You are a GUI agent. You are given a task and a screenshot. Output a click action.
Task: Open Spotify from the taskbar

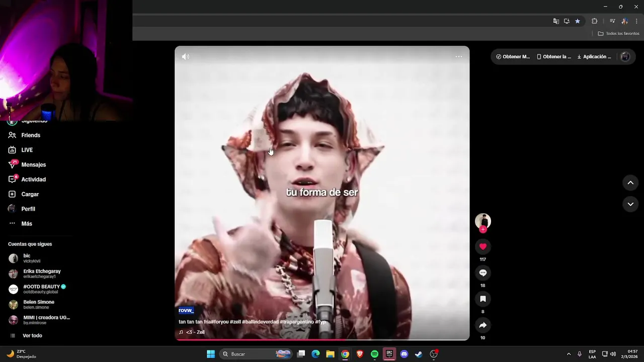click(x=374, y=354)
